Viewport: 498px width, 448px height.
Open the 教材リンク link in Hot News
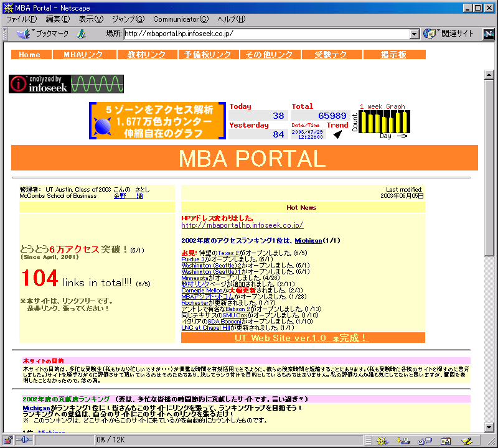pos(195,284)
